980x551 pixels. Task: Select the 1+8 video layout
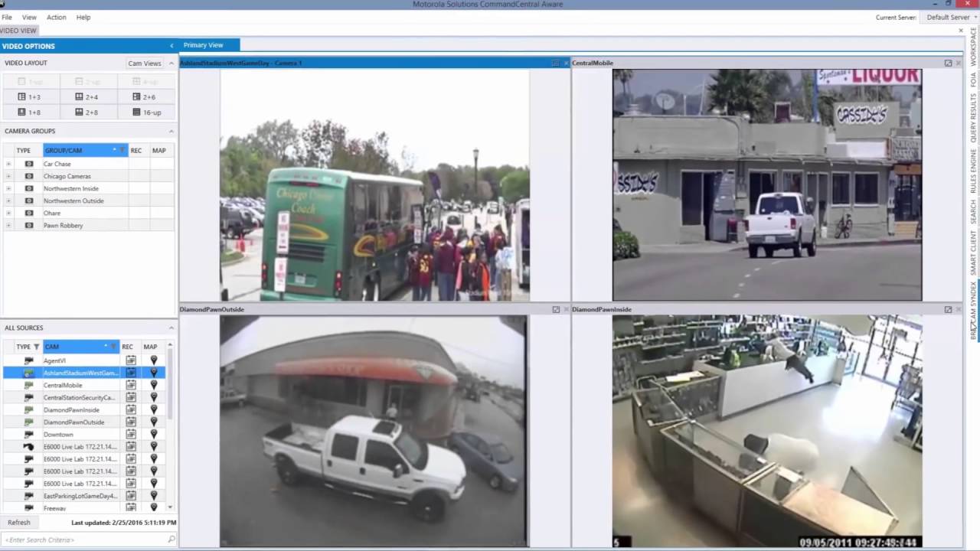[x=29, y=112]
